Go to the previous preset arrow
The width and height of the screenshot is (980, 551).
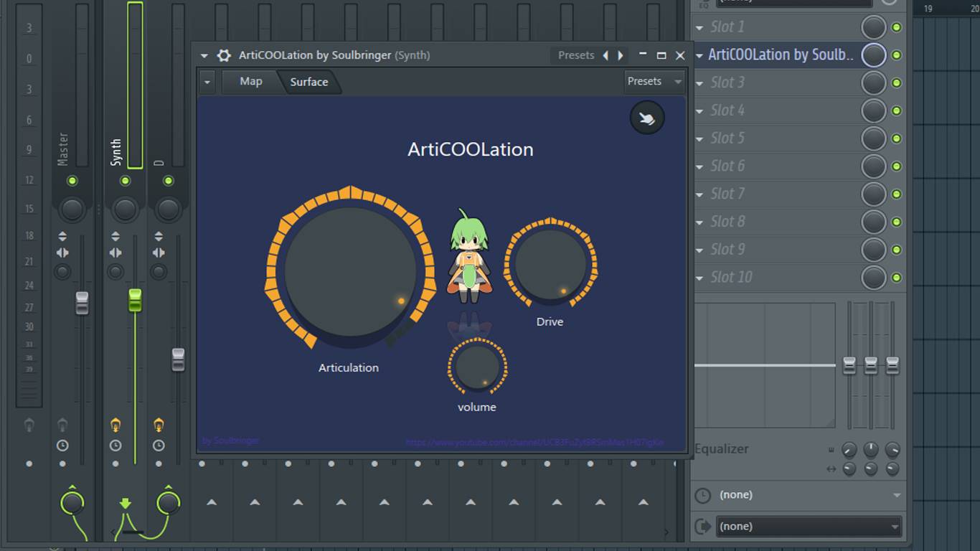tap(606, 55)
